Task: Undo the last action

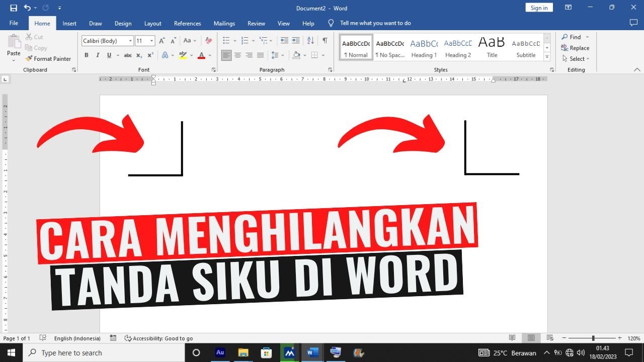Action: [27, 8]
